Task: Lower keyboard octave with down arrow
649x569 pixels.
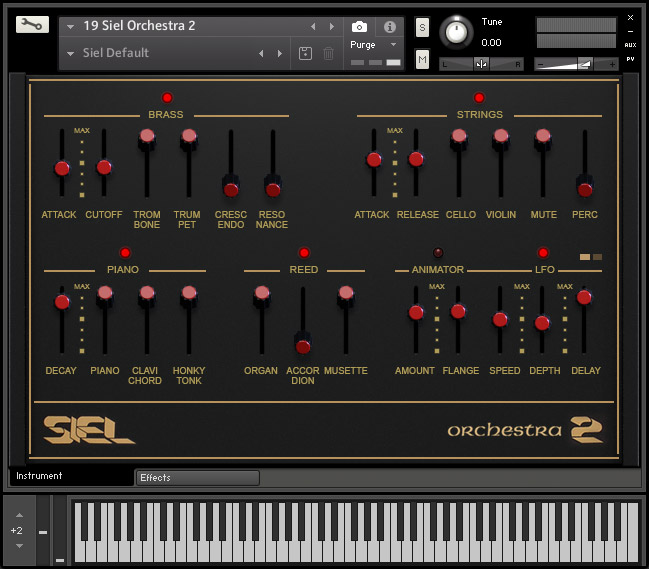Action: pos(19,546)
